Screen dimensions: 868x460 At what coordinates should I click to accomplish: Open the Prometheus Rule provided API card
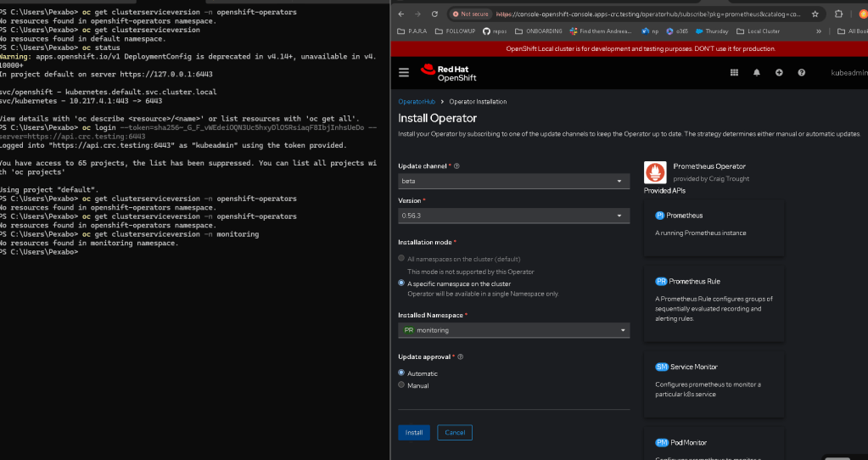(714, 303)
